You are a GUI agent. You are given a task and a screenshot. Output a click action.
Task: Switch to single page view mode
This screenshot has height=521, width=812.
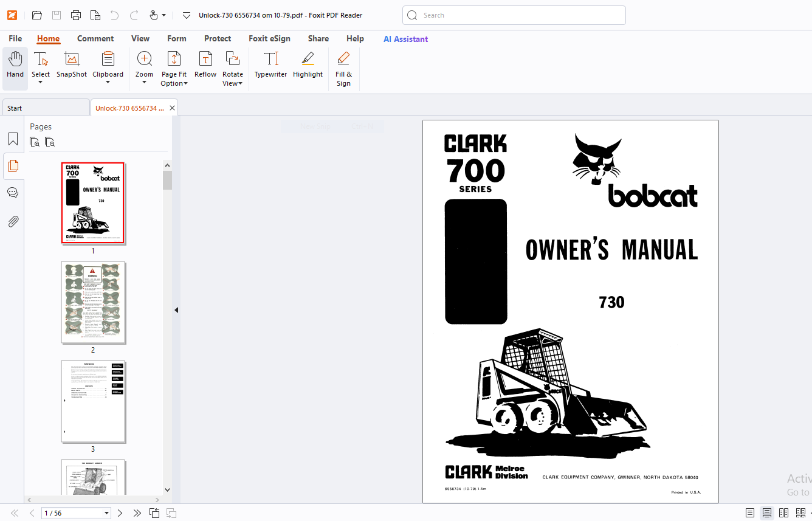pos(750,513)
